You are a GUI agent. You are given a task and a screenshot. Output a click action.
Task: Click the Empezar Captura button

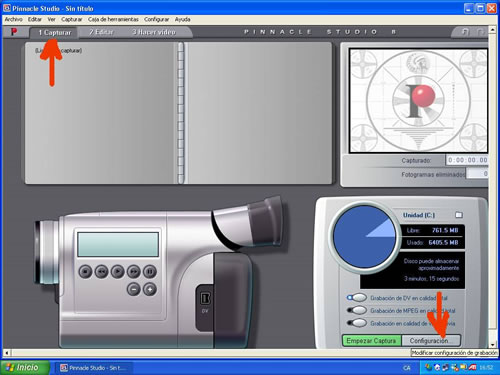coord(371,341)
